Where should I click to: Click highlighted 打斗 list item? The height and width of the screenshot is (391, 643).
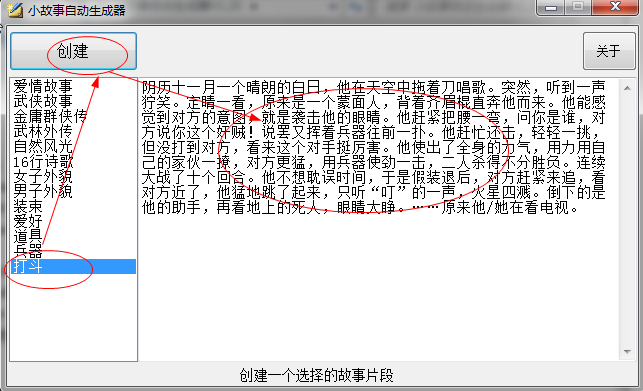[x=73, y=266]
